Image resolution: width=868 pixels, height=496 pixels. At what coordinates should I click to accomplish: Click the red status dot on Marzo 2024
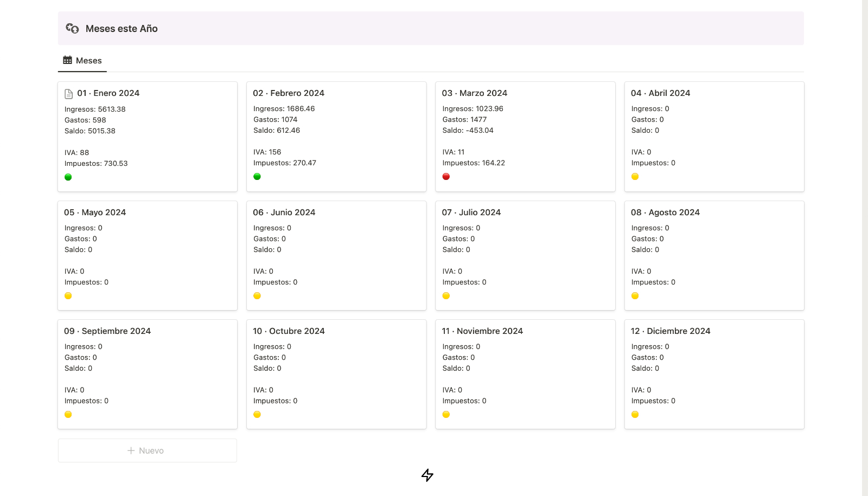446,177
